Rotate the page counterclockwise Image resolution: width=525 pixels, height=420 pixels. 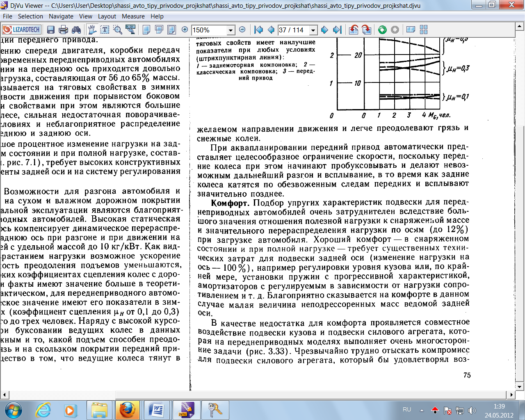[354, 30]
